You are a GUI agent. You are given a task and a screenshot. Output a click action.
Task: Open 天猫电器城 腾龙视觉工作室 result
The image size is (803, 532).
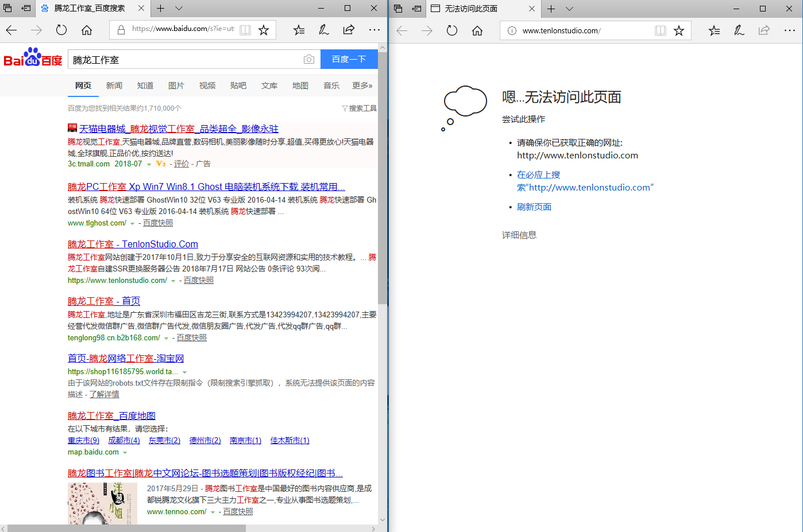[x=179, y=129]
